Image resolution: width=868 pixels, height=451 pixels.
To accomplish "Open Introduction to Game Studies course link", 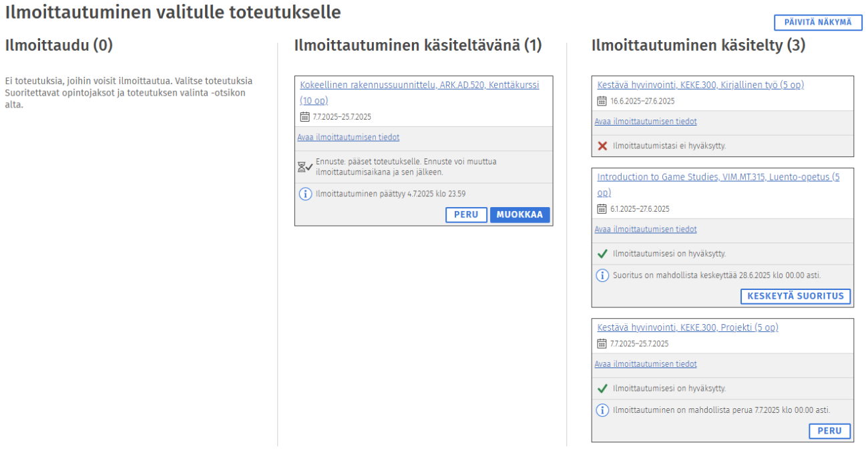I will 718,178.
